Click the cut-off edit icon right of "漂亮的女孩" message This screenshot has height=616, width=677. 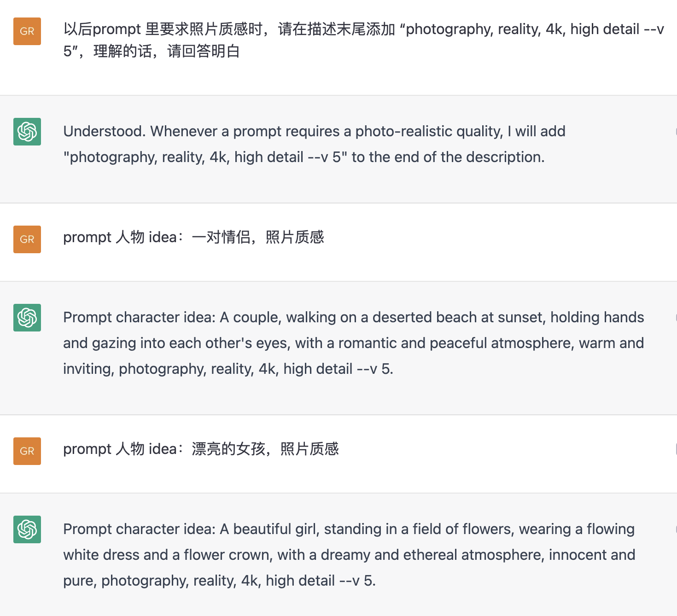[x=675, y=449]
